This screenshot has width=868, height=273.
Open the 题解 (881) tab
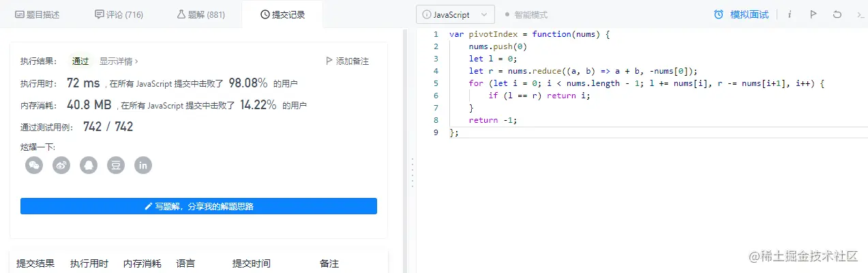tap(200, 14)
